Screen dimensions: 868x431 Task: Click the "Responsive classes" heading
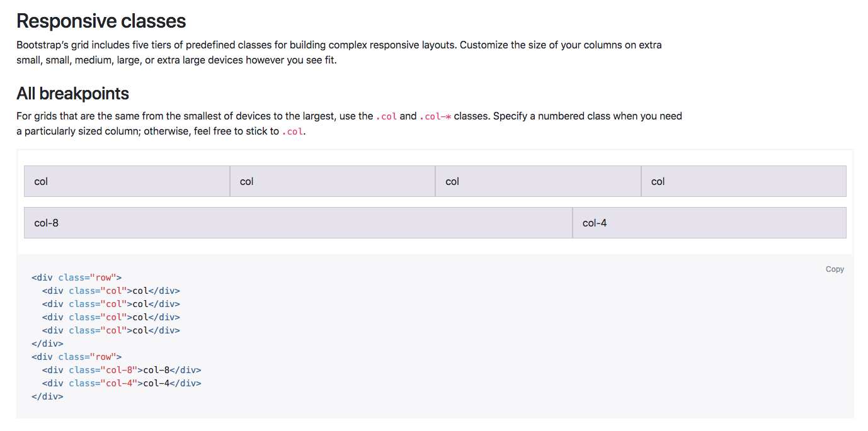click(x=101, y=21)
